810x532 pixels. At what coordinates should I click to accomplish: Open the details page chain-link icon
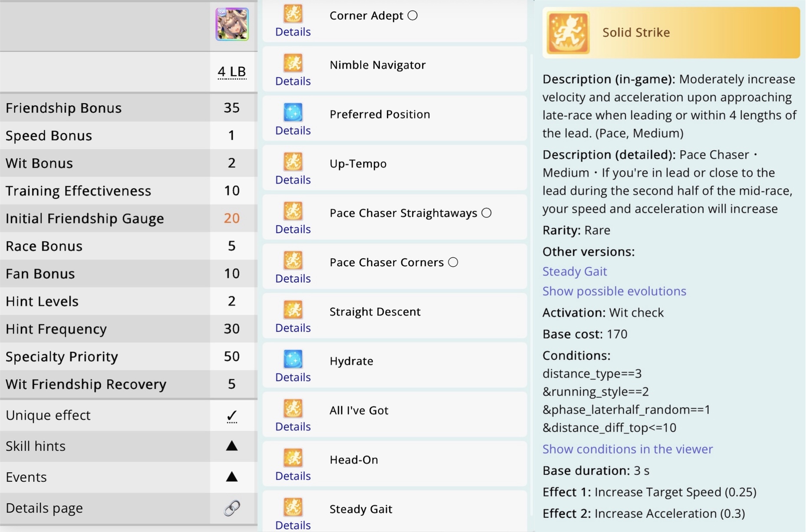tap(232, 508)
